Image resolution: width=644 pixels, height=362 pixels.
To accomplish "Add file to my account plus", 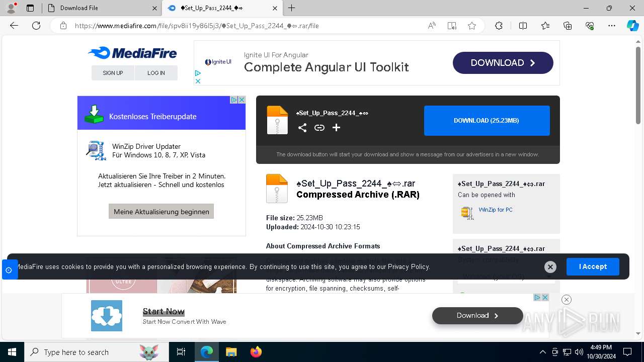I will click(x=337, y=128).
